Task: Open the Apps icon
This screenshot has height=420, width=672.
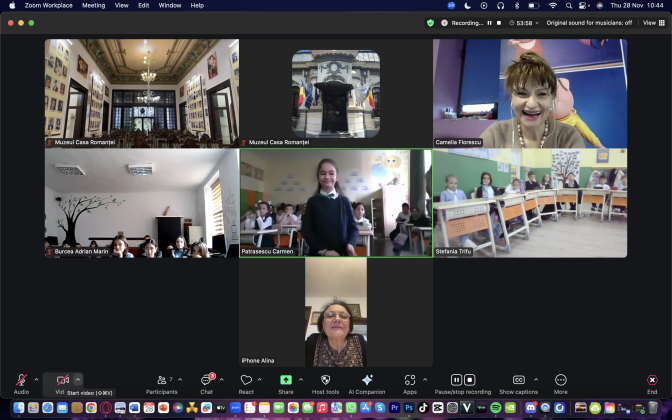Action: click(410, 381)
